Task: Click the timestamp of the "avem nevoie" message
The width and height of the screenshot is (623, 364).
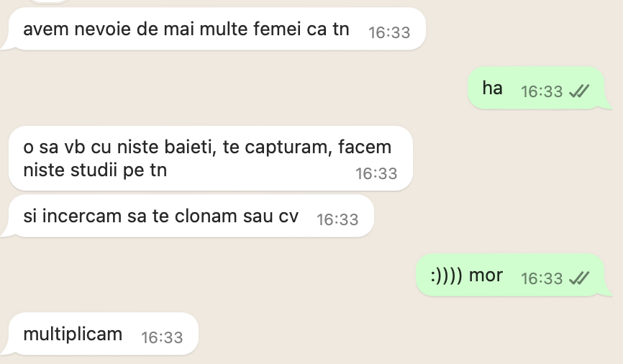Action: (388, 32)
